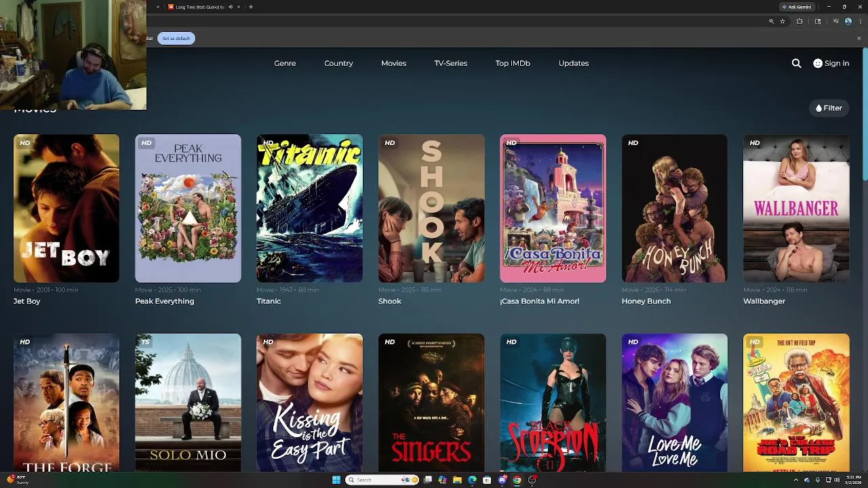The height and width of the screenshot is (488, 868).
Task: Open the Jet Boy poster
Action: 66,208
